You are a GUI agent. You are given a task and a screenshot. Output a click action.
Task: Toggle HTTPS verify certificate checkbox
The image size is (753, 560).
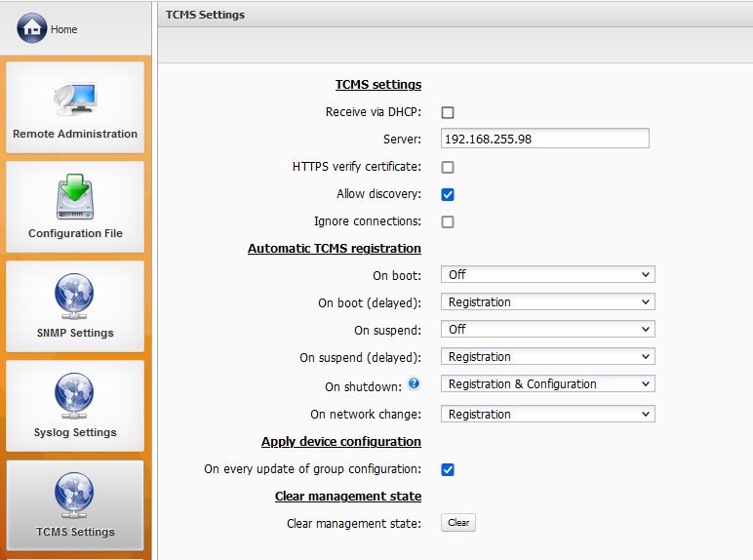448,167
